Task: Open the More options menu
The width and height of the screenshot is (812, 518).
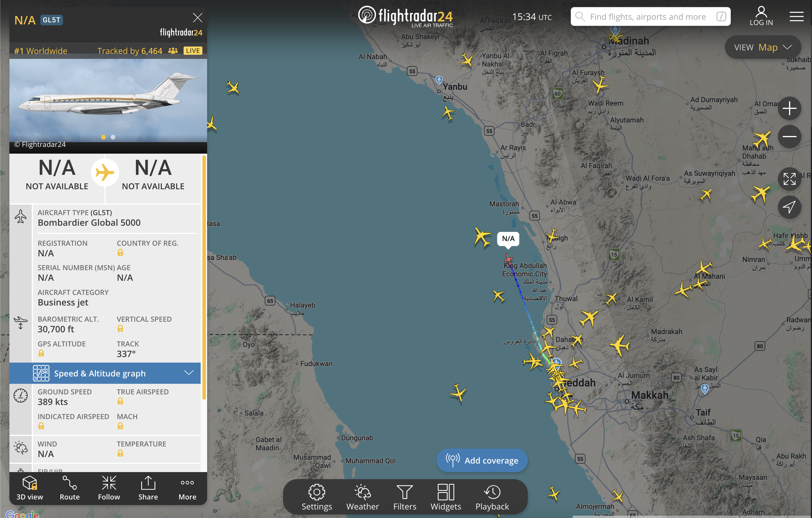Action: (x=187, y=488)
